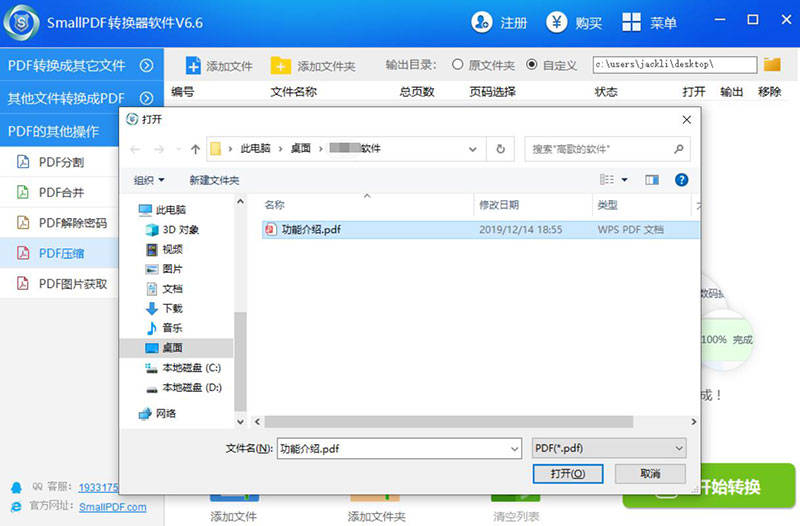This screenshot has height=526, width=800.
Task: Select 视频 folder in navigation tree
Action: tap(164, 249)
